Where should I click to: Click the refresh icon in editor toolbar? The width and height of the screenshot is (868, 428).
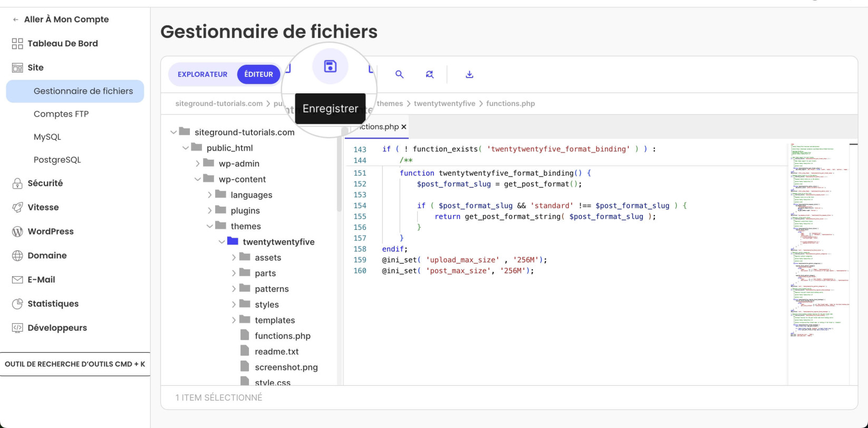tap(430, 74)
